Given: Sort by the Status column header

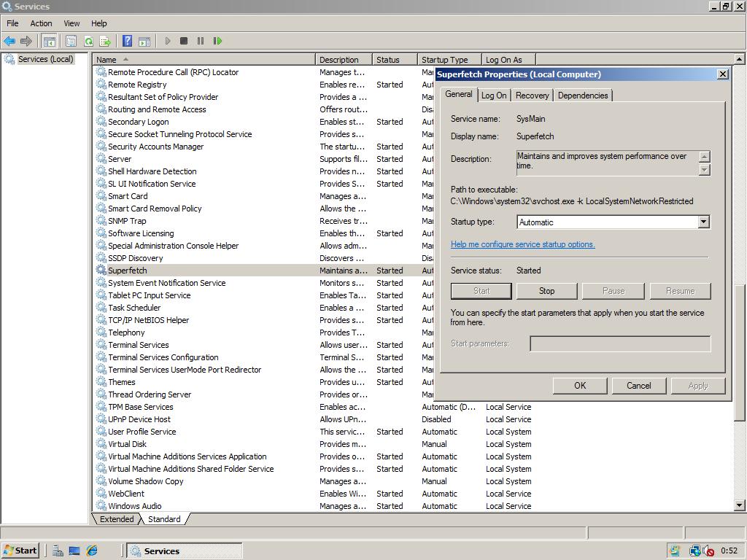Looking at the screenshot, I should coord(395,60).
